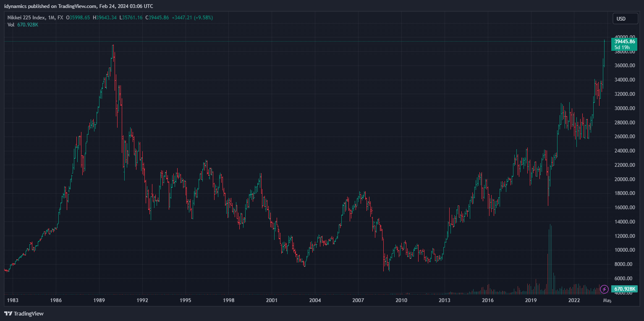Click the 2022 time axis label

pos(574,300)
